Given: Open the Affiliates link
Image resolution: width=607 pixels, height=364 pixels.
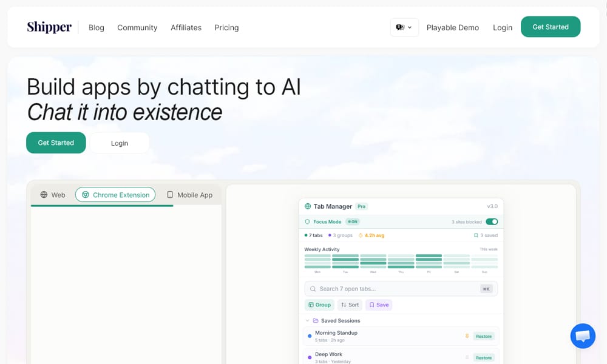Looking at the screenshot, I should [186, 27].
